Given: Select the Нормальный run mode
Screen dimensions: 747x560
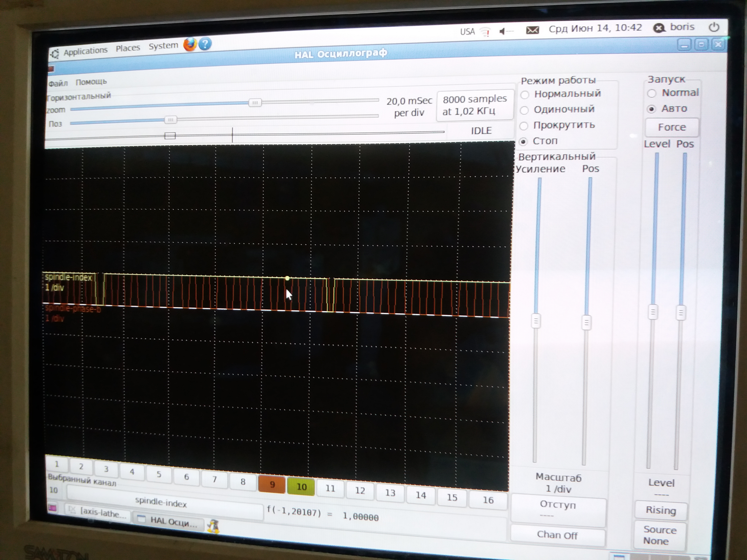Looking at the screenshot, I should (x=524, y=95).
